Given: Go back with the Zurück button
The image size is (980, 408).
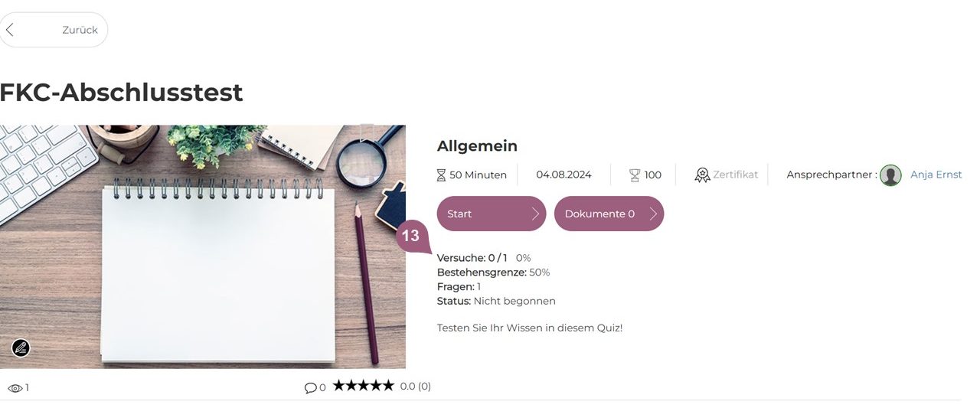Looking at the screenshot, I should (53, 30).
